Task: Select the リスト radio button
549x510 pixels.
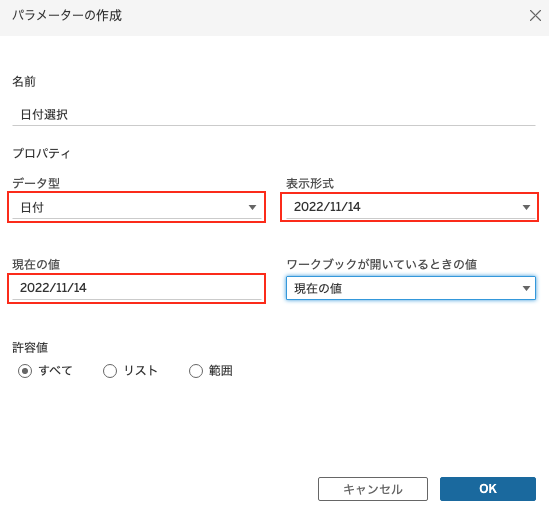Action: [x=110, y=371]
